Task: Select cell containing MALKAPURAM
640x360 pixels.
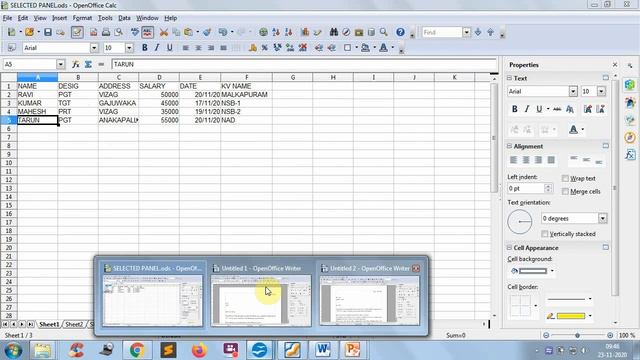Action: coord(246,94)
